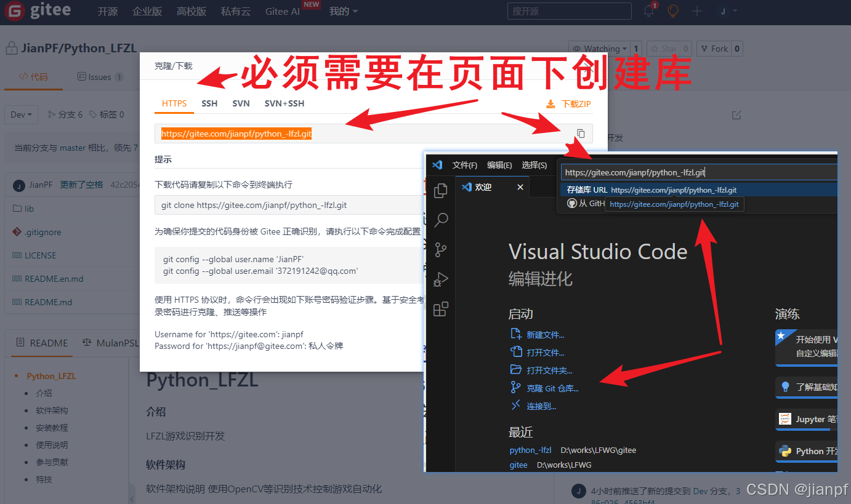Click the 标签 0 link

[107, 114]
